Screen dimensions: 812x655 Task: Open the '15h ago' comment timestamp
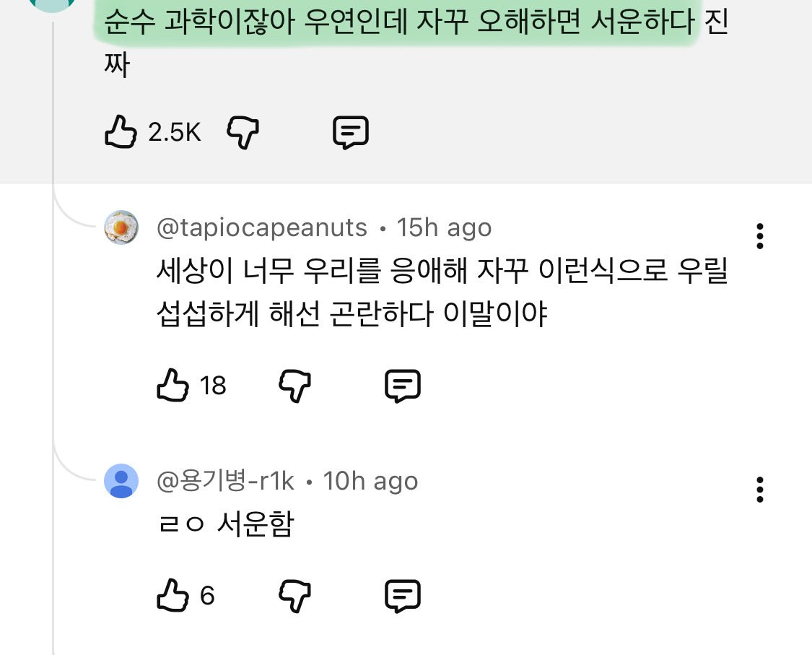click(x=444, y=227)
